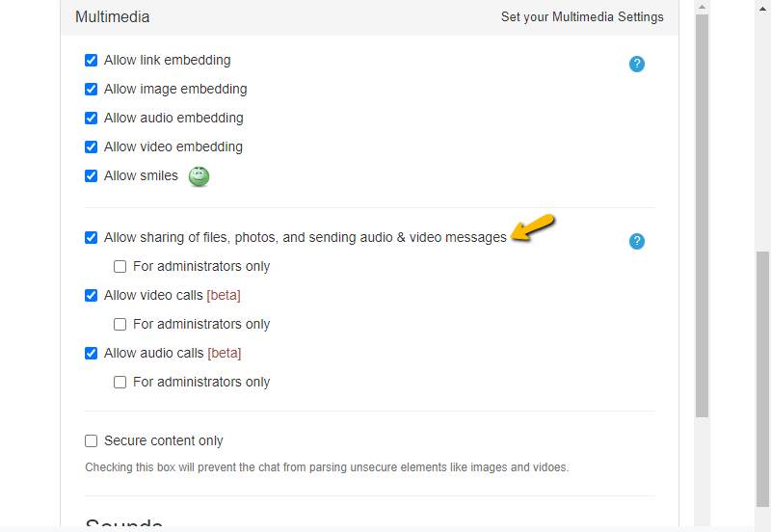Enable Secure content only checkbox
Image resolution: width=771 pixels, height=532 pixels.
click(92, 440)
